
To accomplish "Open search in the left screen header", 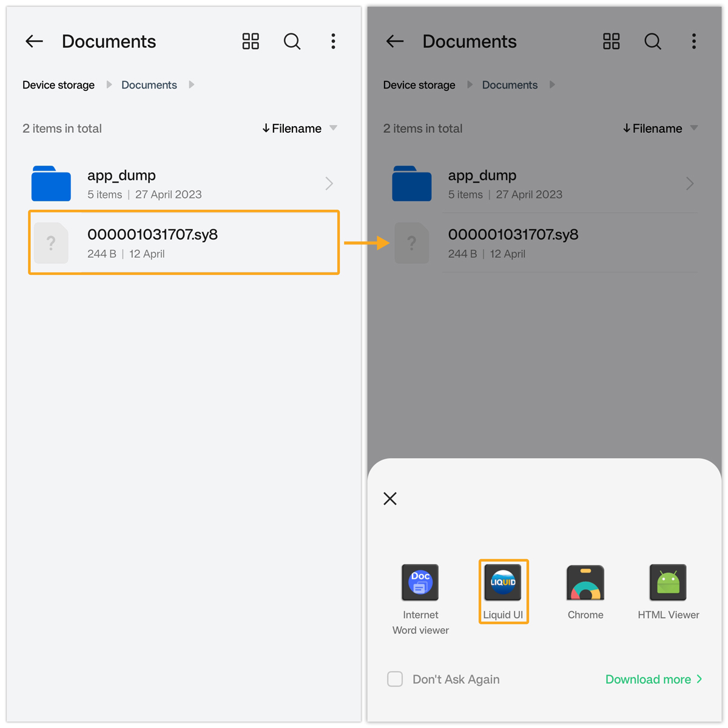I will point(292,41).
